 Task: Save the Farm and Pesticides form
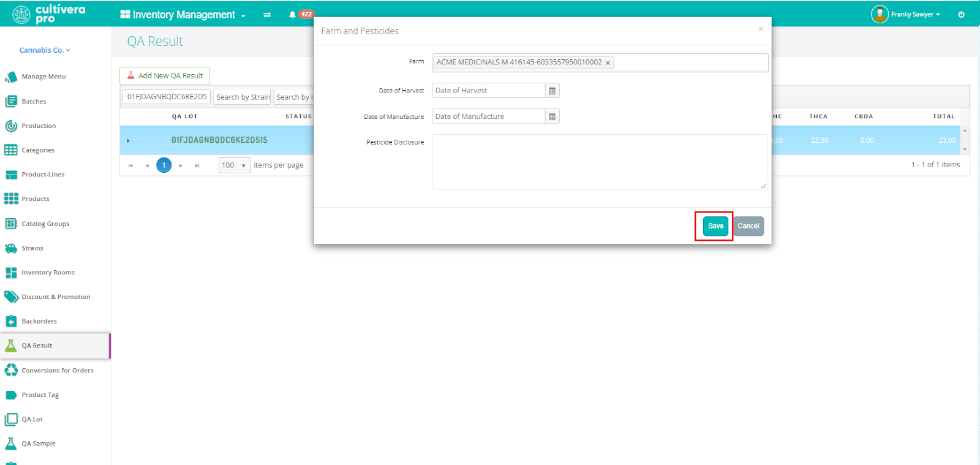pos(715,226)
